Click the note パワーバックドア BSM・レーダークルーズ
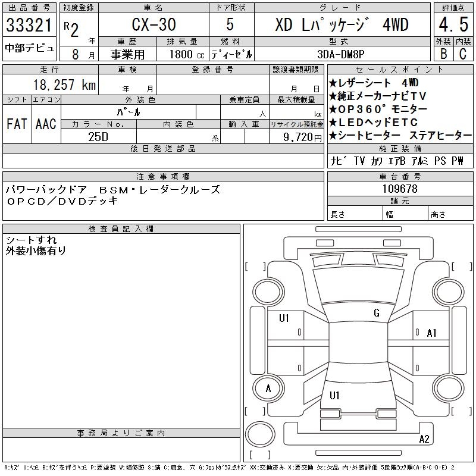The height and width of the screenshot is (476, 476). click(113, 190)
